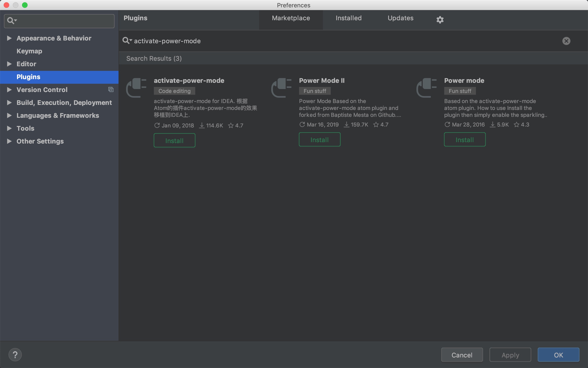Viewport: 588px width, 368px height.
Task: Click Fun stuff tag on Power mode
Action: (460, 91)
